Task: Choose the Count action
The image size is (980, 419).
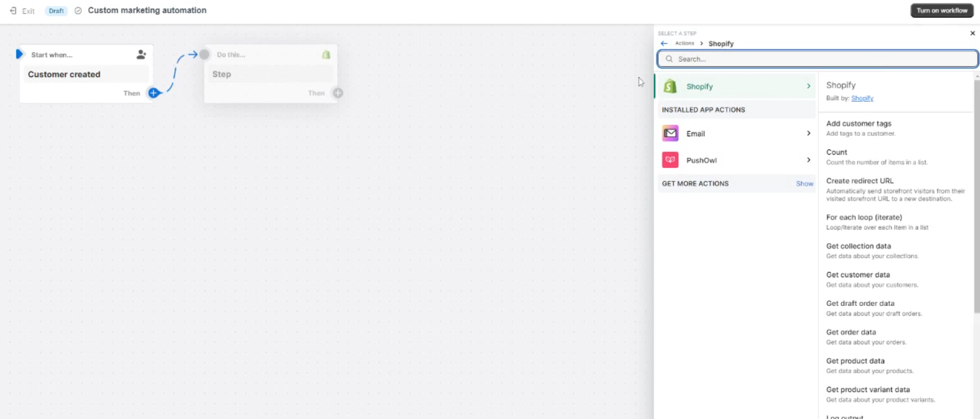Action: [895, 157]
